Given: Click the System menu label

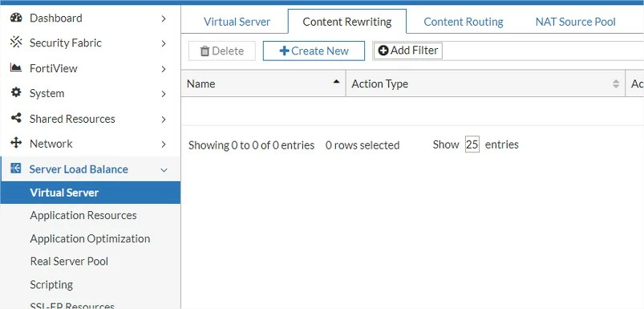Looking at the screenshot, I should [47, 93].
